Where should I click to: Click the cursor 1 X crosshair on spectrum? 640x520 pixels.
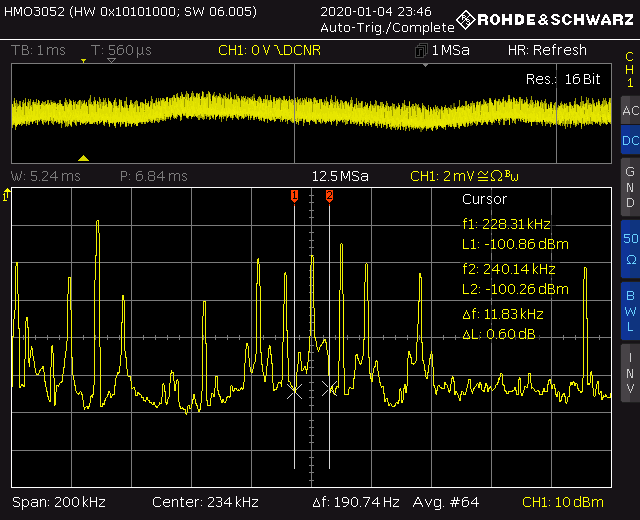[294, 391]
